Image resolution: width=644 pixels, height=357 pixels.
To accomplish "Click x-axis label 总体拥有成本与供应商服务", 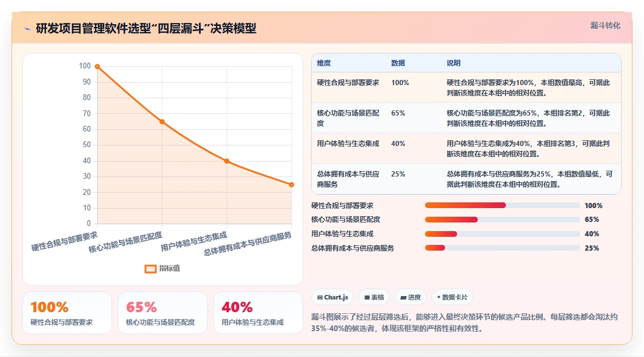I will [x=248, y=244].
